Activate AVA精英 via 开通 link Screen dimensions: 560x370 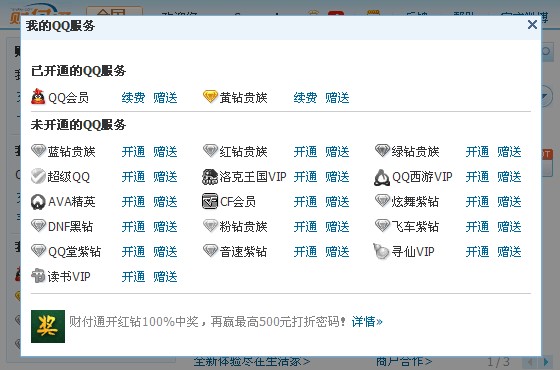point(133,202)
